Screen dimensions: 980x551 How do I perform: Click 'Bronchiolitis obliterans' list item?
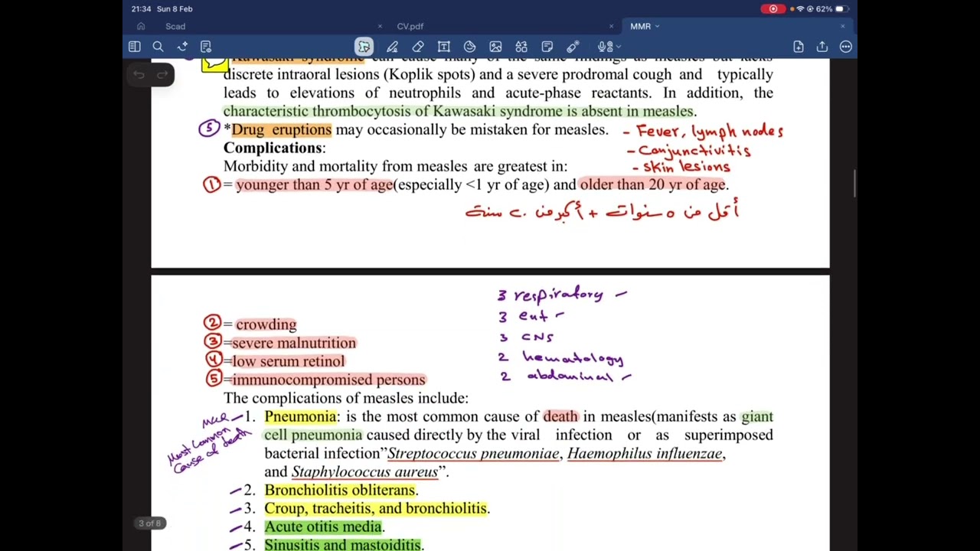click(x=341, y=490)
